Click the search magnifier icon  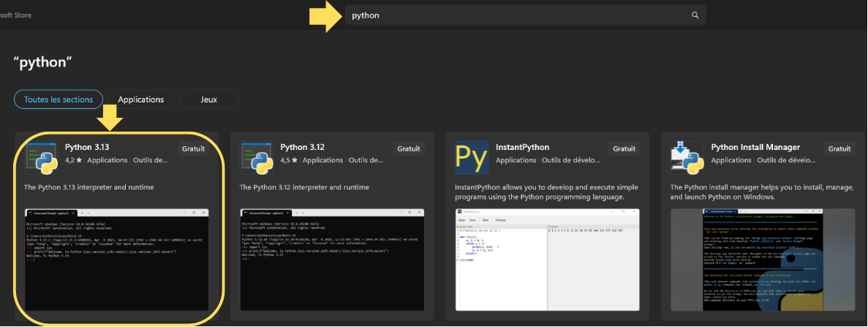695,15
